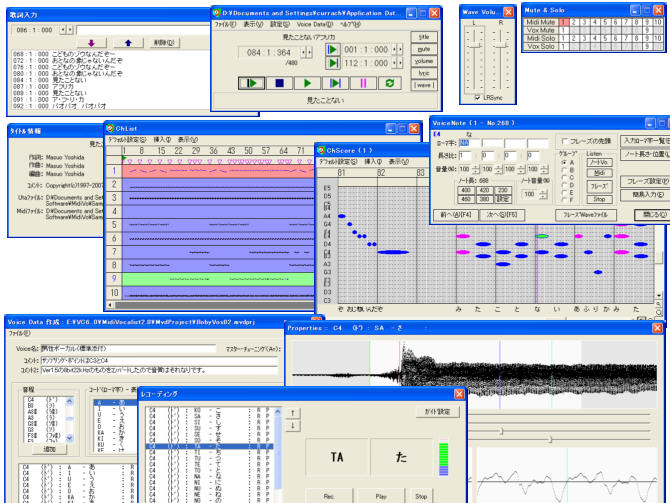This screenshot has height=503, width=670.
Task: Click play-from-start button in main player
Action: (251, 83)
